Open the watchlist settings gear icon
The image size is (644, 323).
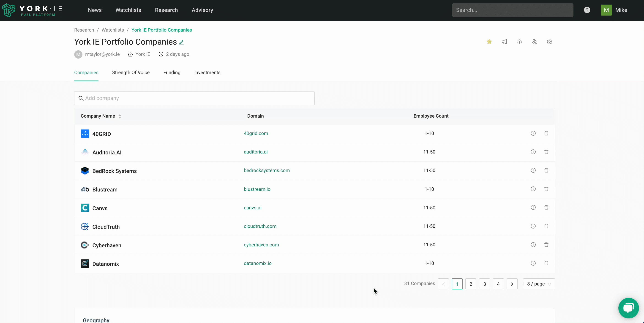(549, 42)
